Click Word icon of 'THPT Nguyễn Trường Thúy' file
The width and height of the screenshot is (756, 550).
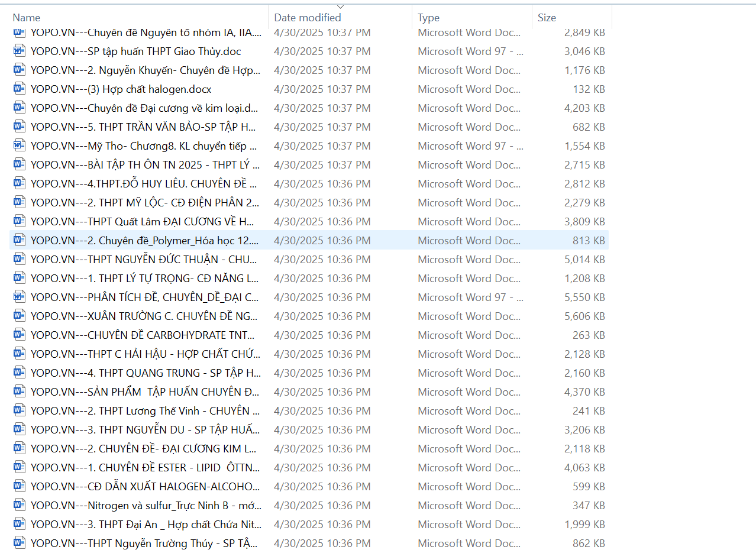point(20,543)
